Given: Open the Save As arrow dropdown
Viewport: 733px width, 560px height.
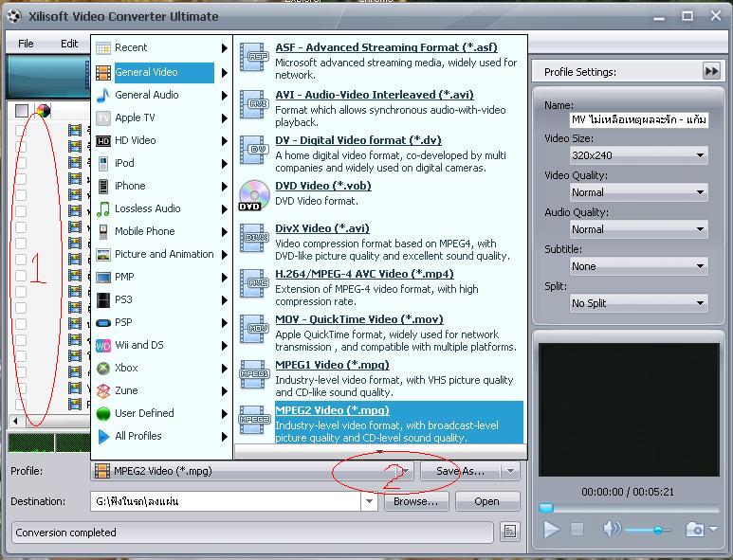Looking at the screenshot, I should 510,471.
